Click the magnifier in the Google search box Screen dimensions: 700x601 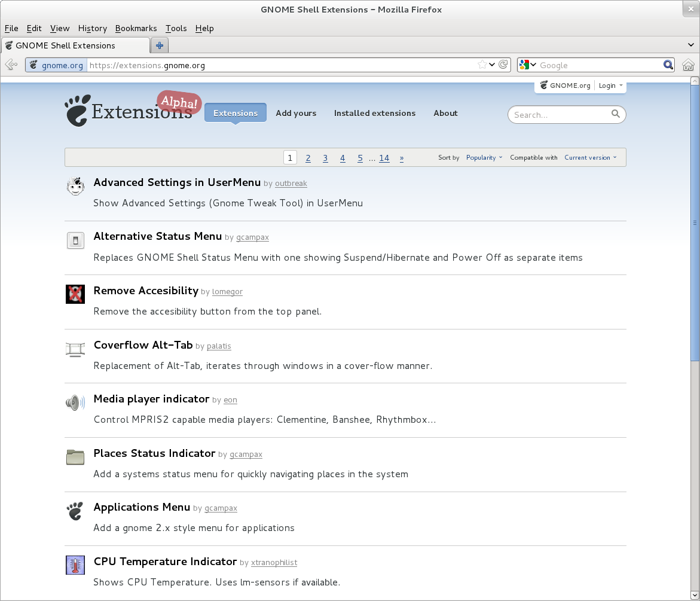[x=668, y=65]
